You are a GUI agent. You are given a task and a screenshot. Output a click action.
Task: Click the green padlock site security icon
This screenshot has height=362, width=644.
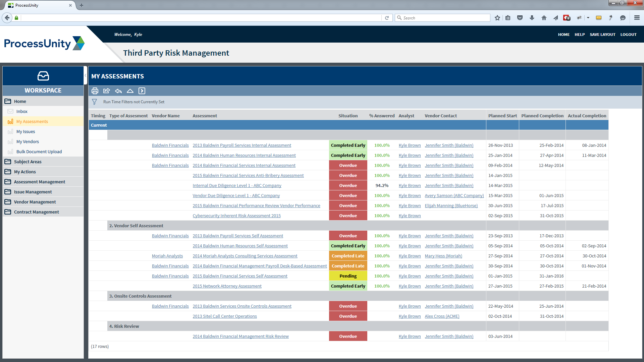click(16, 18)
